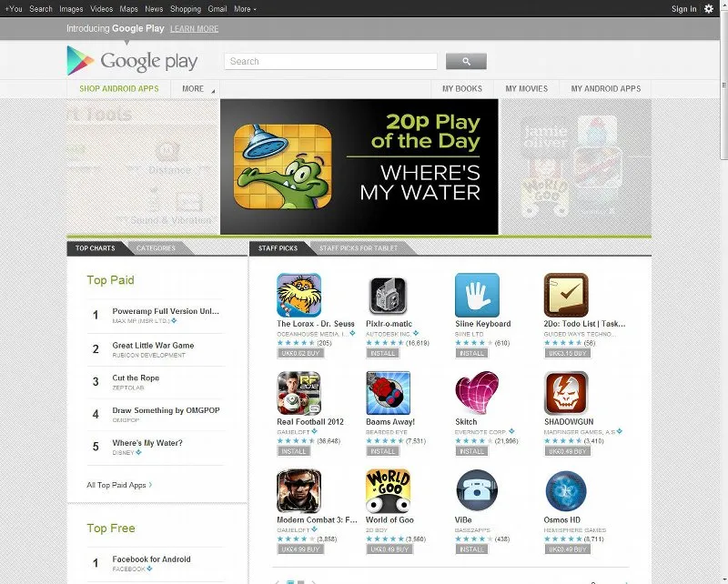Expand All Top Paid Apps chevron link
This screenshot has width=728, height=584.
(x=119, y=485)
